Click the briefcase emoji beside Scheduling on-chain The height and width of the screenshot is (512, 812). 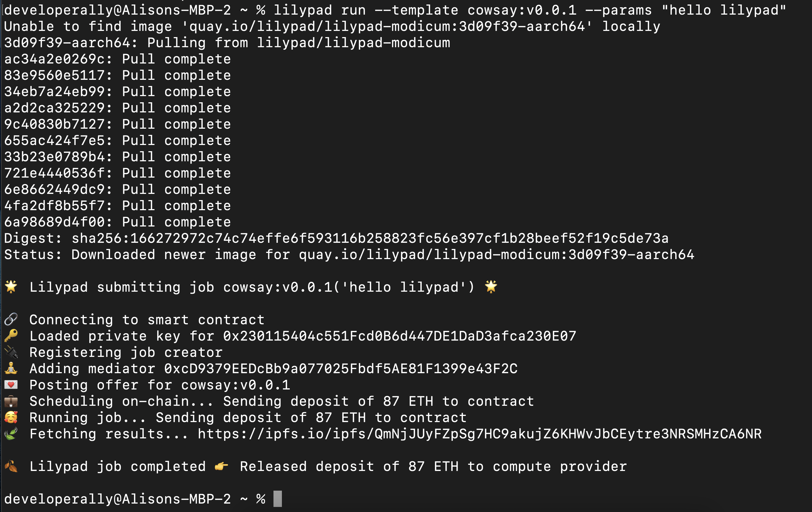(11, 401)
